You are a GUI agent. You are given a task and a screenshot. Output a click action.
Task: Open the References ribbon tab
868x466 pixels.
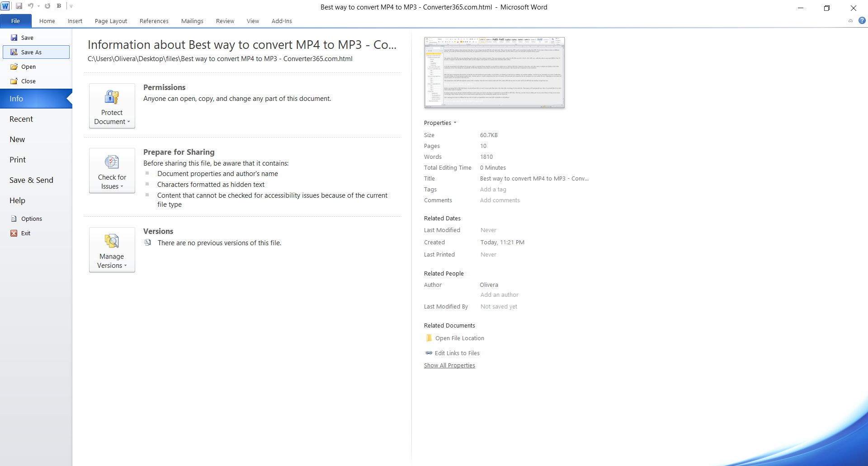[x=154, y=21]
